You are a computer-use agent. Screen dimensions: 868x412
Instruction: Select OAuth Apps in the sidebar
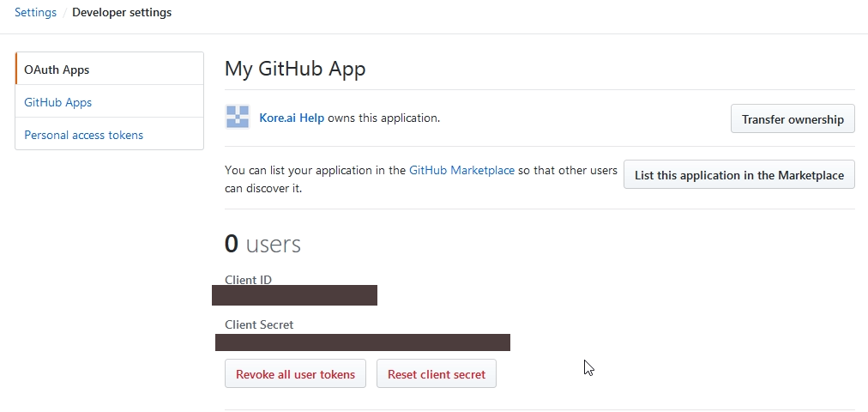(110, 70)
